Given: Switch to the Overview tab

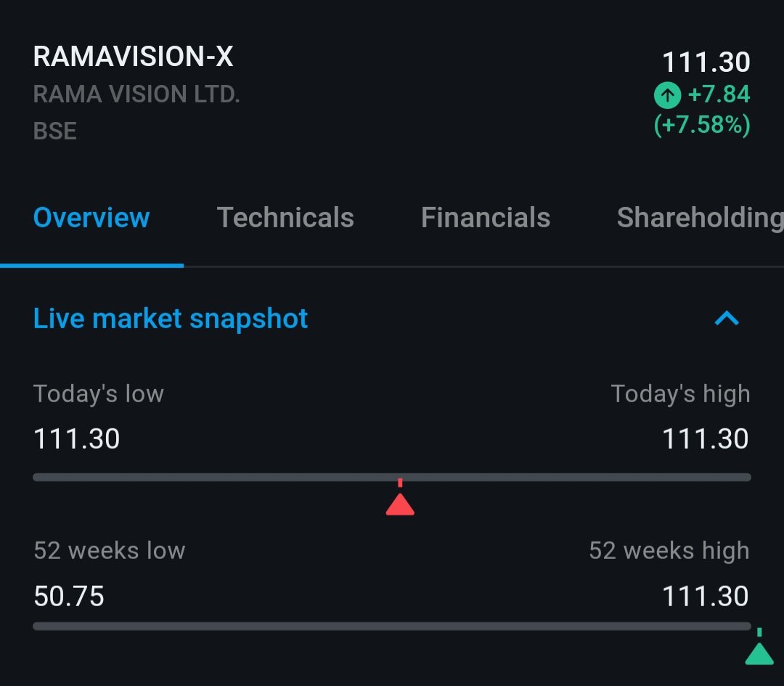Looking at the screenshot, I should click(91, 218).
